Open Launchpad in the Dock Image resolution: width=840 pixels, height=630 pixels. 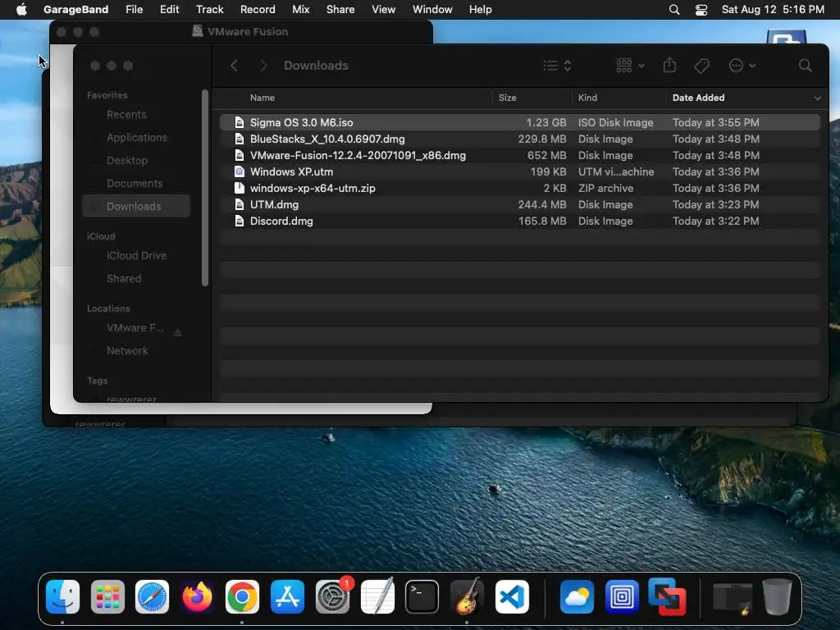(107, 597)
